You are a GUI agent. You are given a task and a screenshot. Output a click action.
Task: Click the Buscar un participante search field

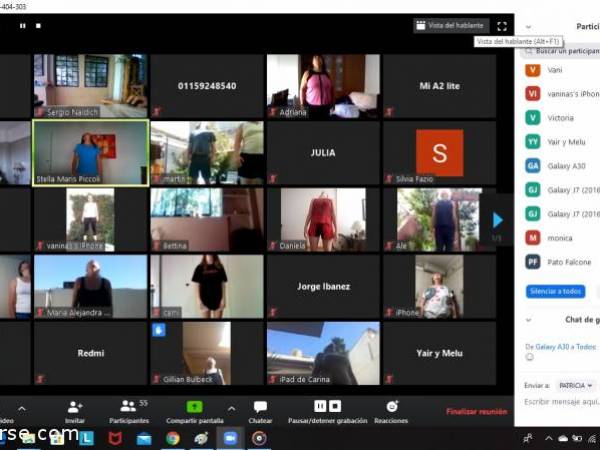pyautogui.click(x=560, y=51)
